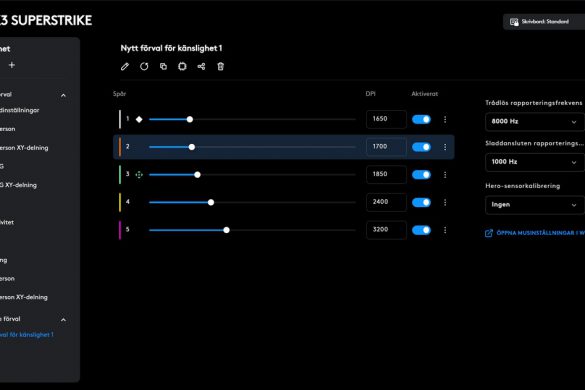
Task: Disable the DPI step 1 toggle
Action: (x=421, y=119)
